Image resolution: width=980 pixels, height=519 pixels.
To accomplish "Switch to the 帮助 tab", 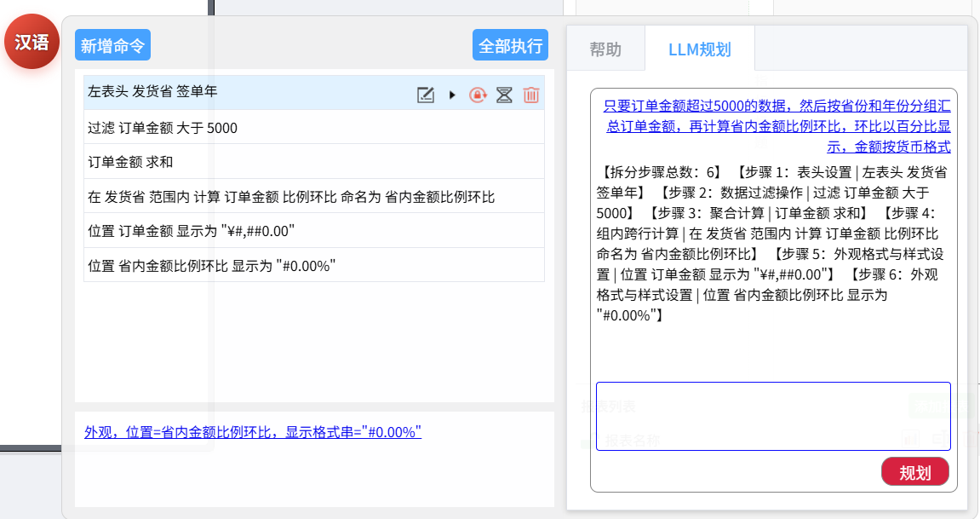I will point(605,49).
